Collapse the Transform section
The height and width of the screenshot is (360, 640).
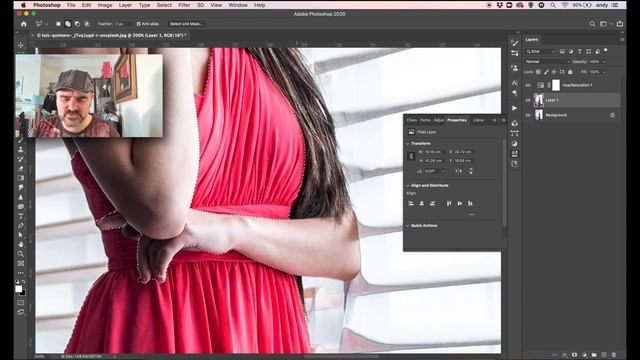tap(407, 144)
